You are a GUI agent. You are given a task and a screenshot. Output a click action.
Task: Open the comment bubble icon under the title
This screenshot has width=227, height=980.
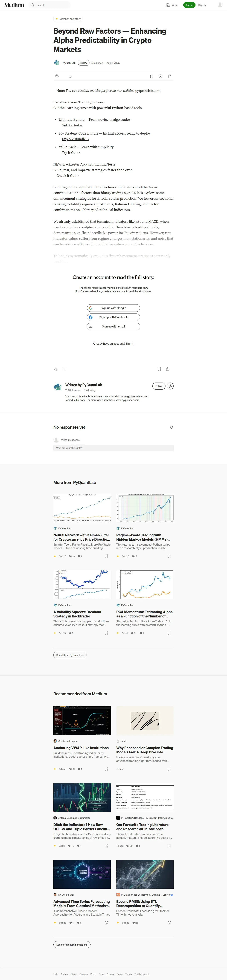(x=70, y=76)
